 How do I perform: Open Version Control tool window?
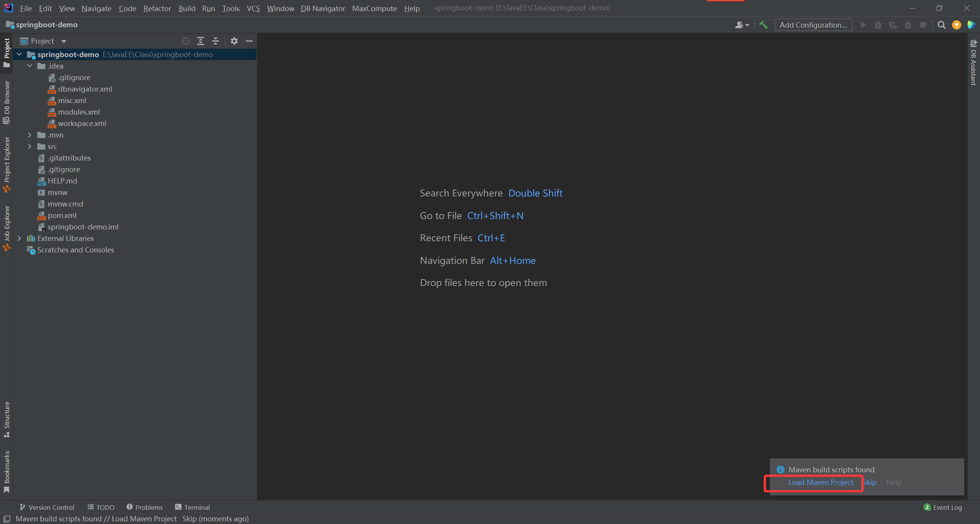click(x=47, y=507)
